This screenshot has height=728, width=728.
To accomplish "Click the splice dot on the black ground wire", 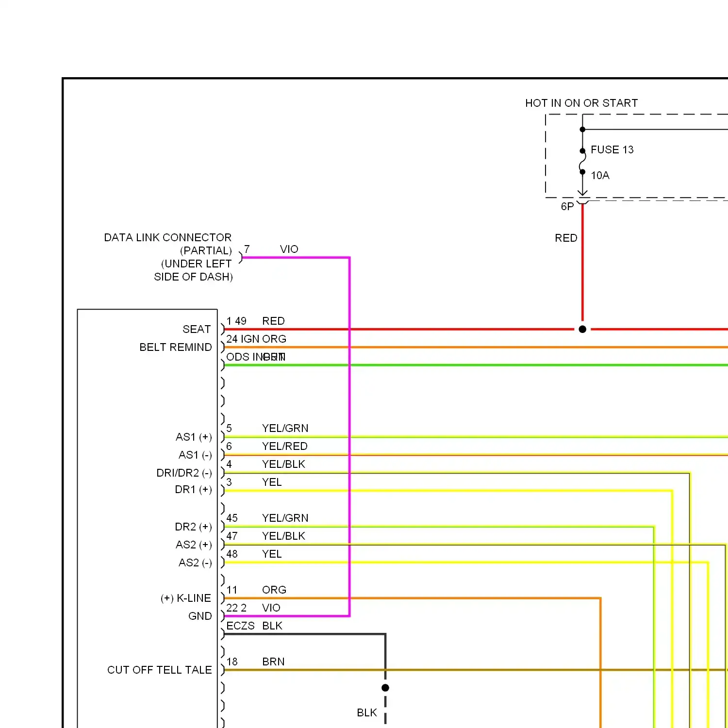I will click(385, 688).
